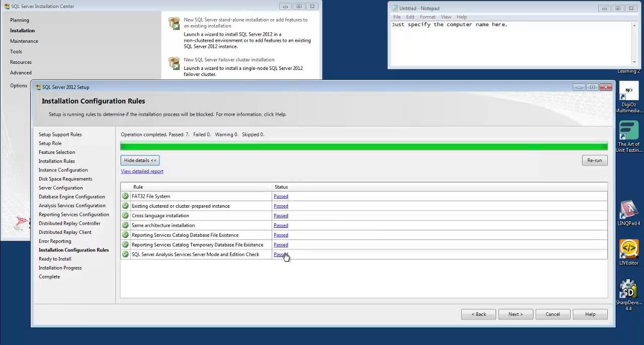644x345 pixels.
Task: Cancel the SQL Server setup
Action: coord(552,314)
